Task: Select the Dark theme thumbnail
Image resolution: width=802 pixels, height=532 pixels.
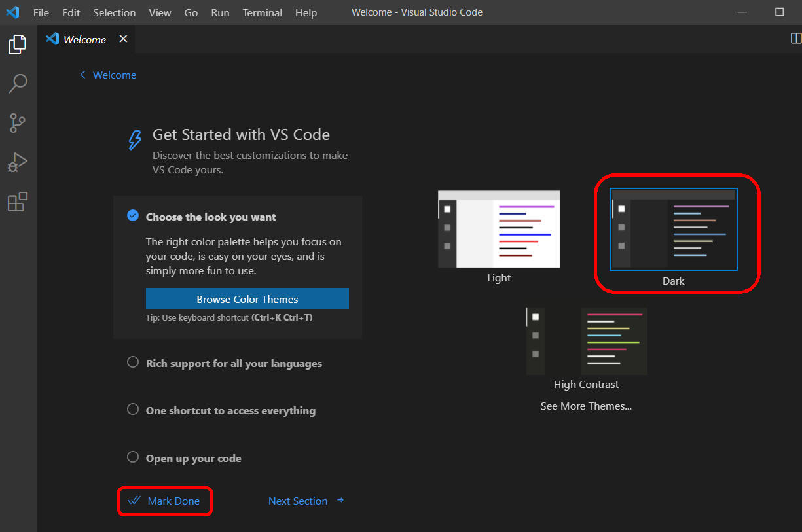Action: [674, 229]
